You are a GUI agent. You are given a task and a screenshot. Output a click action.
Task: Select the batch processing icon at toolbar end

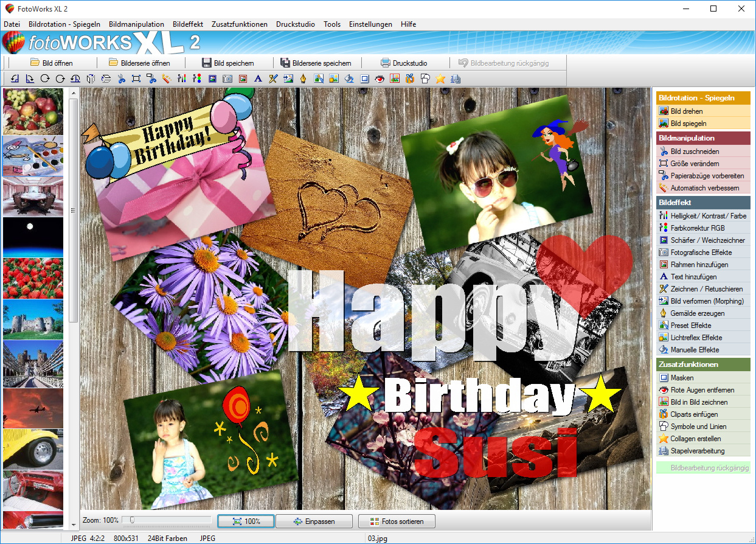[x=455, y=78]
